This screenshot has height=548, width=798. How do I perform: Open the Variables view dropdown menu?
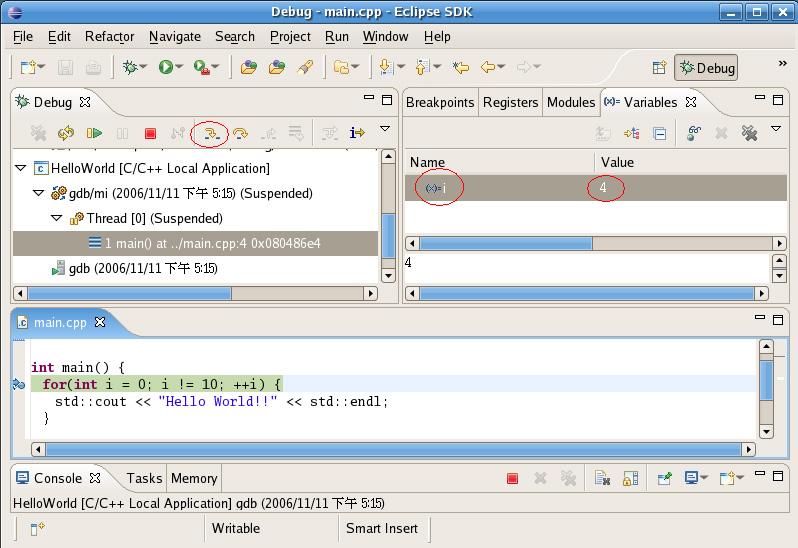tap(775, 130)
